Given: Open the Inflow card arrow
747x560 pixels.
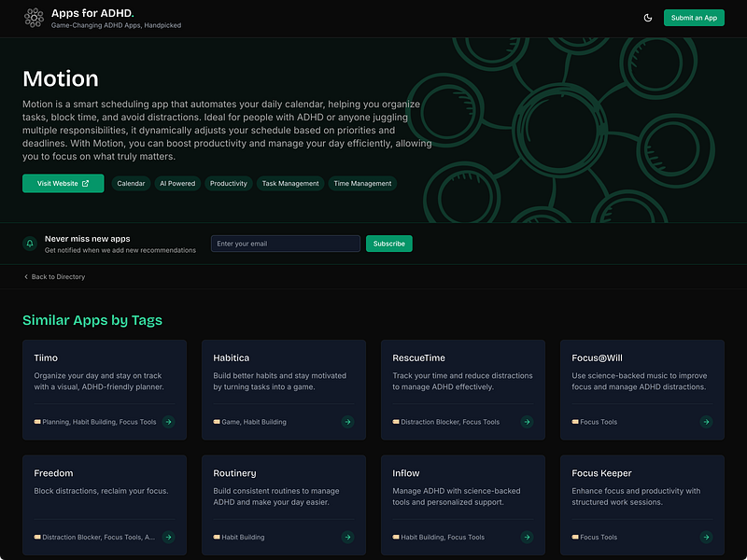Looking at the screenshot, I should click(x=527, y=538).
